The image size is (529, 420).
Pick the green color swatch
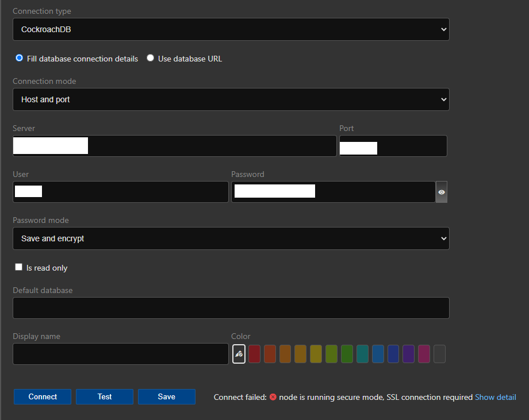click(x=347, y=354)
